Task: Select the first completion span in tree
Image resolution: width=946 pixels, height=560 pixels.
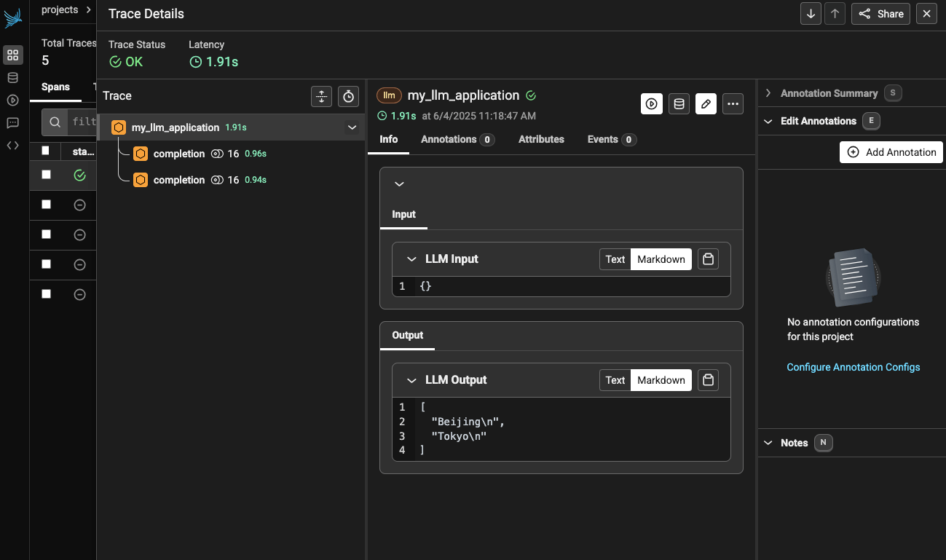Action: point(179,154)
